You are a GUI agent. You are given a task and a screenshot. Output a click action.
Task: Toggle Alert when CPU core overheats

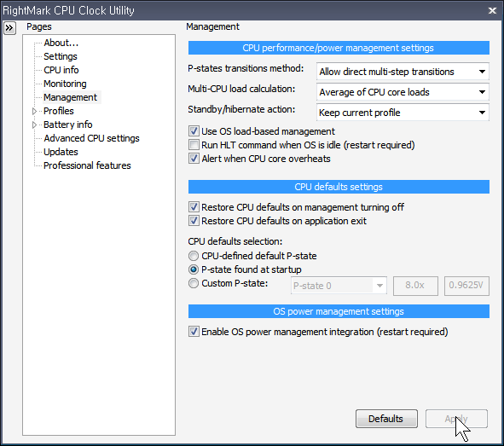(194, 159)
